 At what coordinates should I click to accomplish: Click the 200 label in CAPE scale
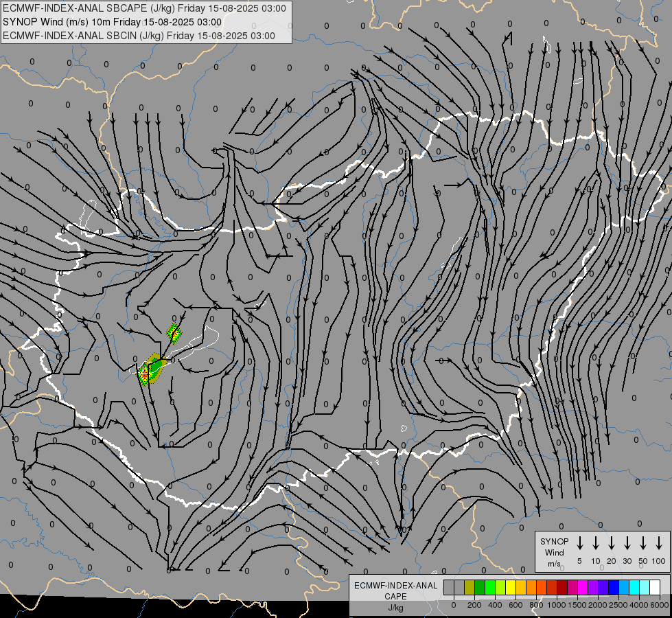click(474, 605)
